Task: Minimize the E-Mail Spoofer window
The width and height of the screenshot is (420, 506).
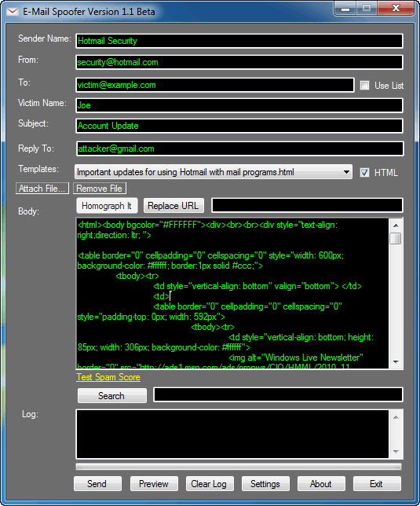Action: click(345, 9)
